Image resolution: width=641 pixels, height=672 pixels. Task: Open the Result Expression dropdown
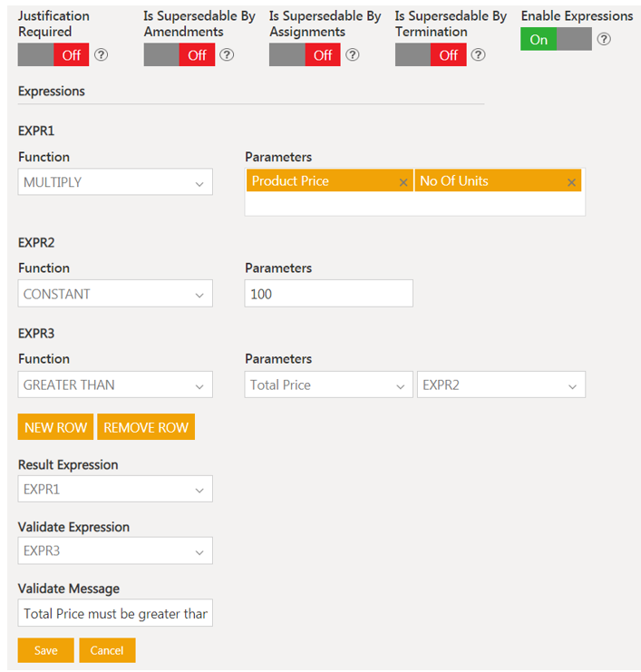pos(115,489)
